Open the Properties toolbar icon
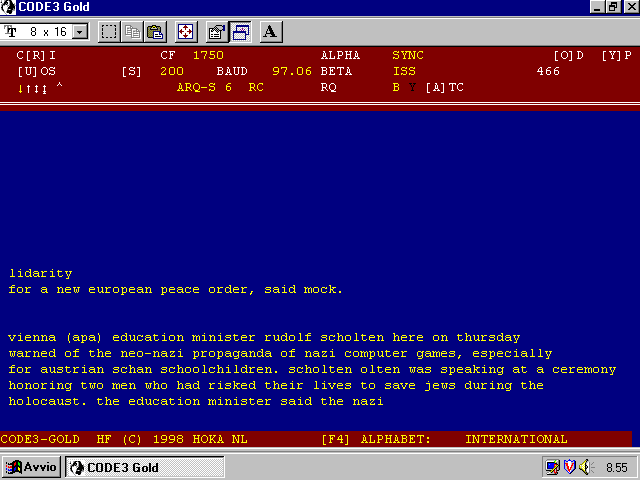640x480 pixels. point(217,32)
